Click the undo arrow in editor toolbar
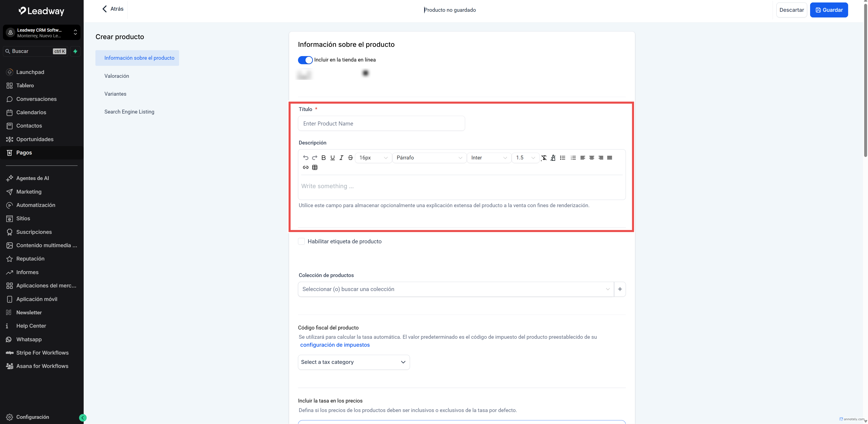 (305, 158)
